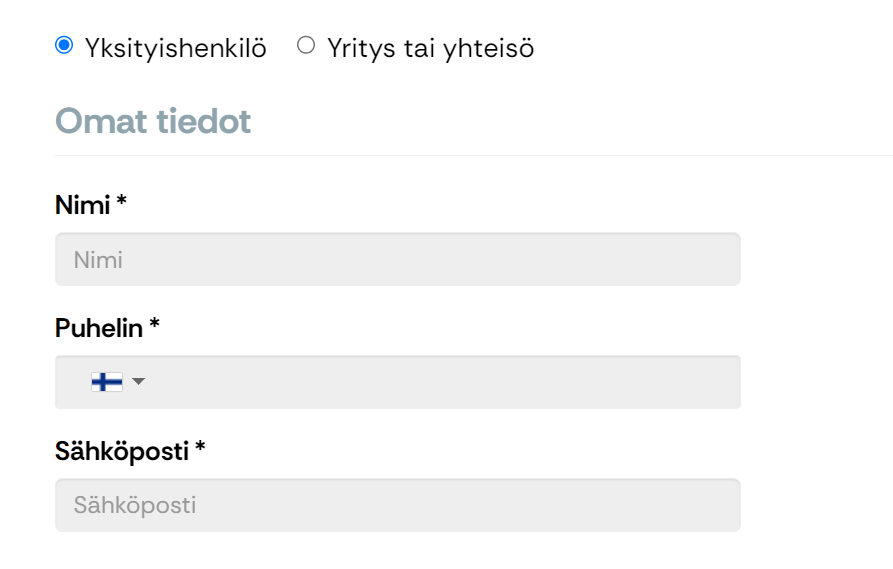Viewport: 893px width, 569px height.
Task: Open the country code dropdown arrow
Action: (138, 381)
